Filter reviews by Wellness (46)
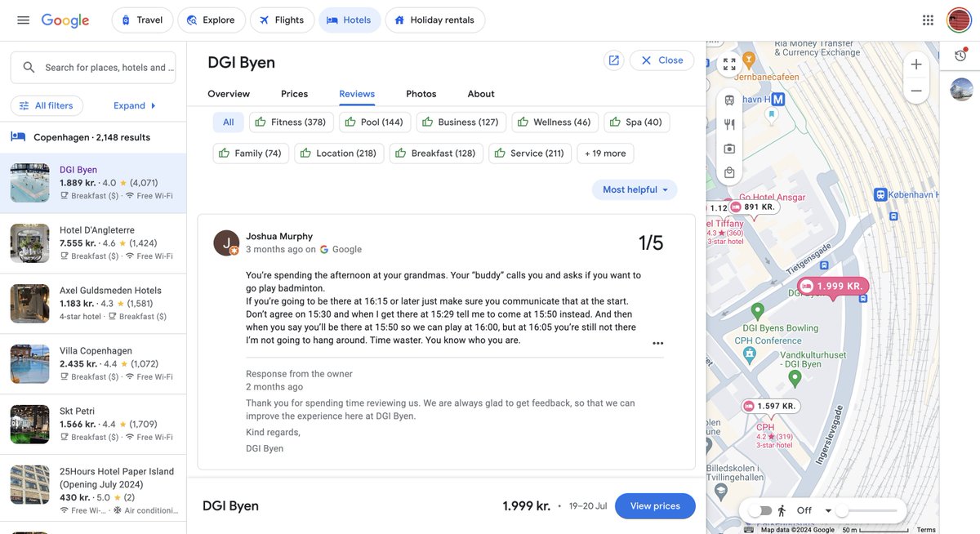This screenshot has width=980, height=534. [x=555, y=122]
